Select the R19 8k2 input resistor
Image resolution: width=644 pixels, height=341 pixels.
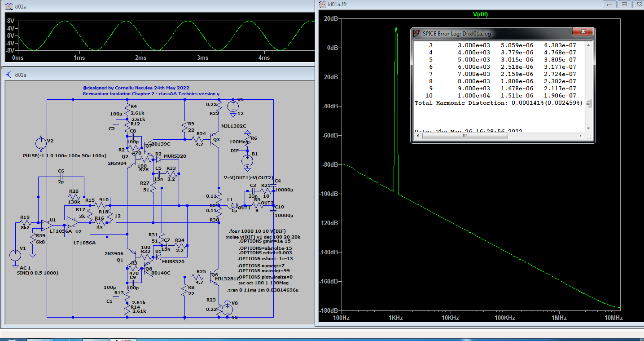pos(25,223)
